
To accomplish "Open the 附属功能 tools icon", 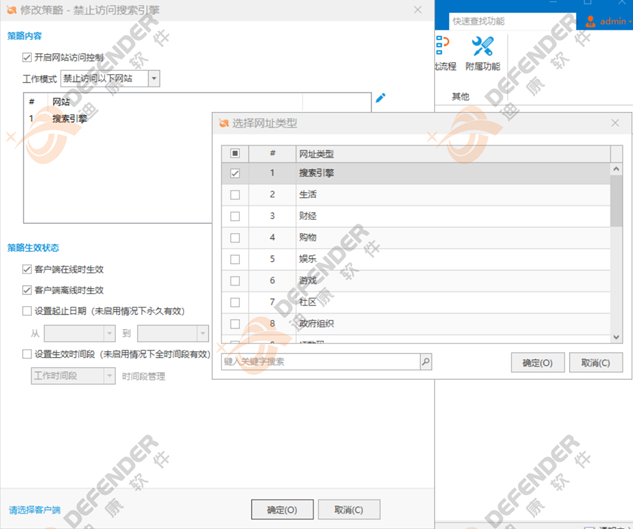I will click(x=483, y=46).
